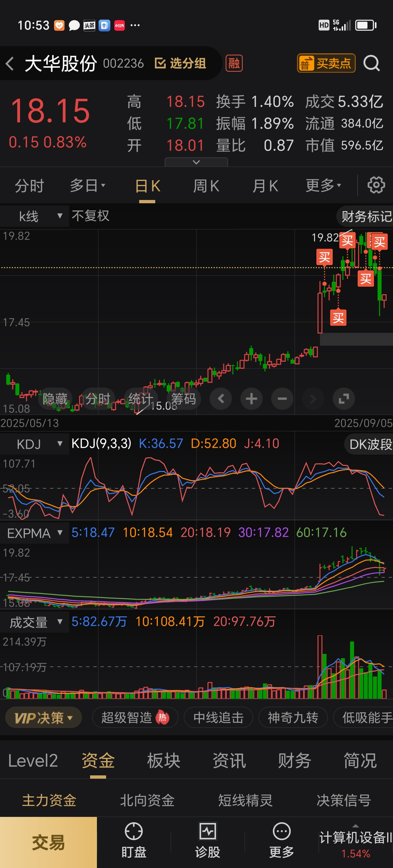Move chart left with the arrow button

[221, 399]
